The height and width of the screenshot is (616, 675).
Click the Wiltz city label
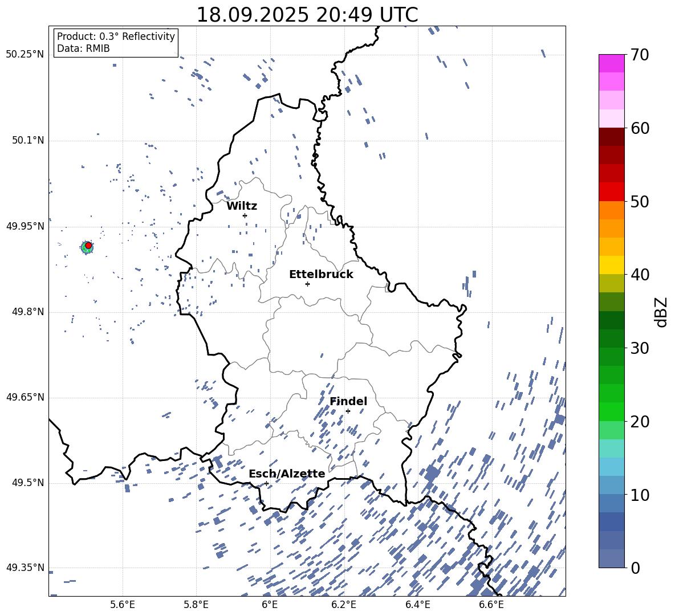pos(242,206)
